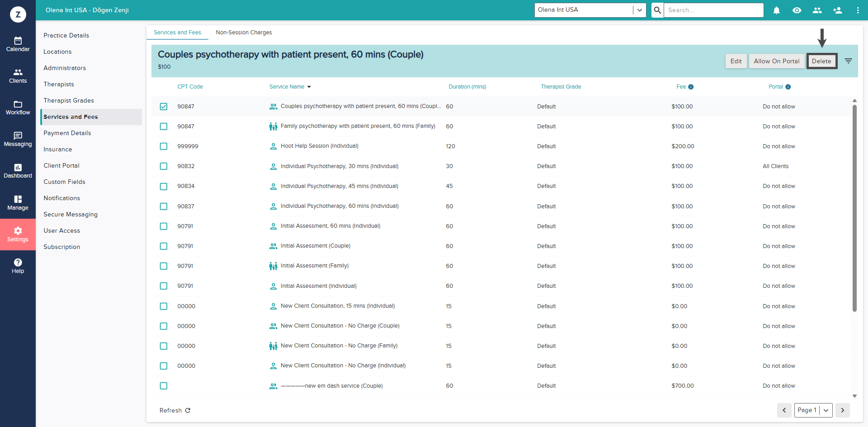Sort by Service Name column arrow
Viewport: 868px width, 427px height.
[x=309, y=87]
